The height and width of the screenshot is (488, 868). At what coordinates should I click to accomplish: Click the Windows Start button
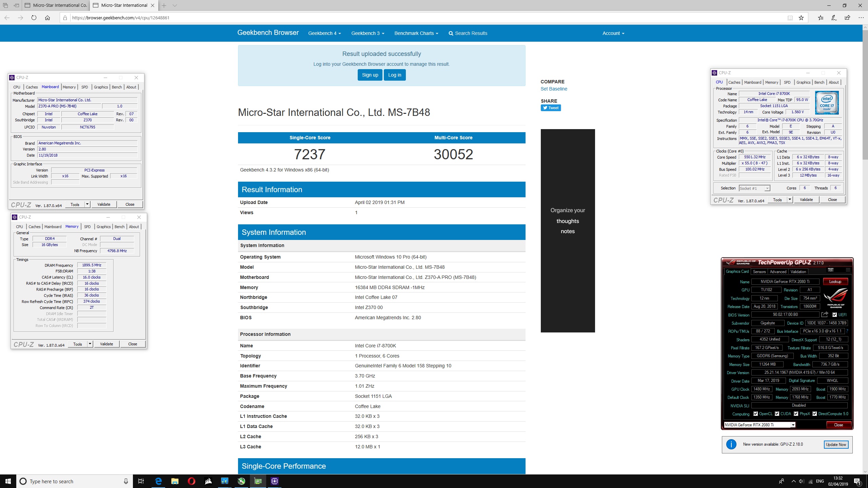(8, 481)
